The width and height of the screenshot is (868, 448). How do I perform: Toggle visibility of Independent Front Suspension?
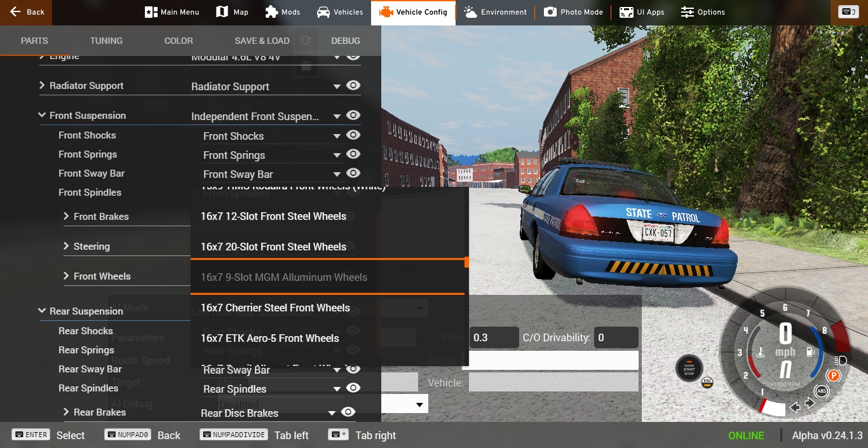[353, 116]
